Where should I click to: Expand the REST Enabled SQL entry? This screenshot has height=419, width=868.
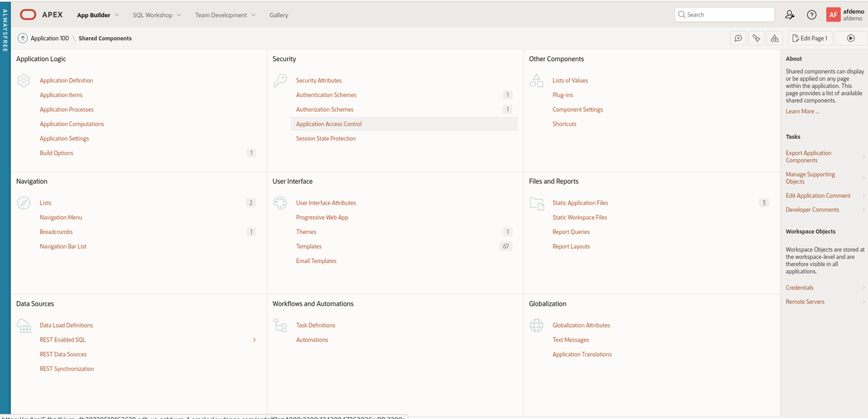254,339
